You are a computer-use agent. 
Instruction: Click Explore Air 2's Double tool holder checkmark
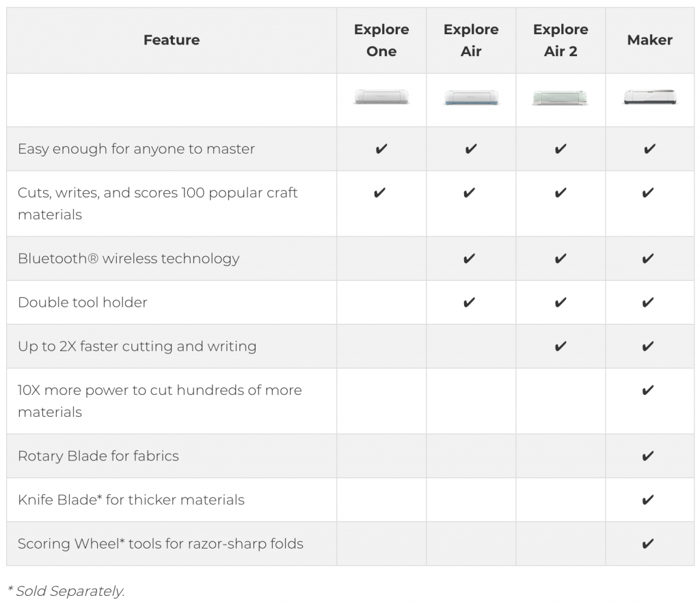coord(561,302)
